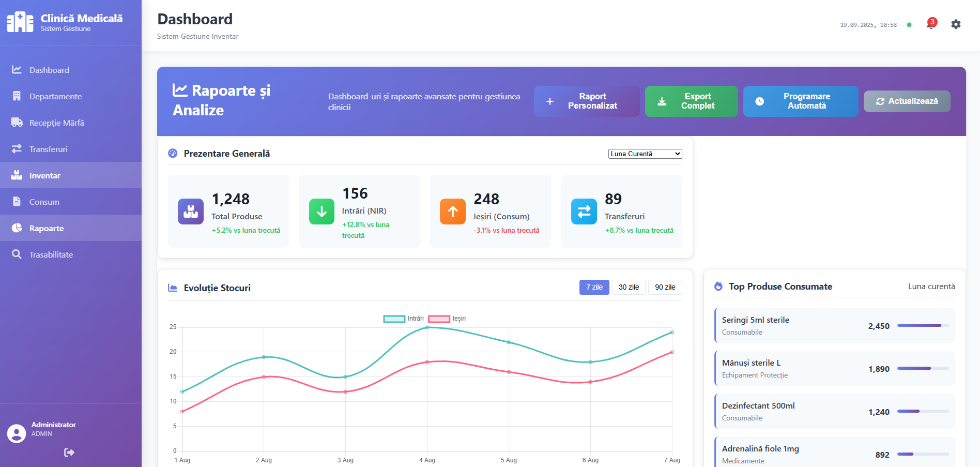Open the Luna Curentă period dropdown

click(645, 154)
